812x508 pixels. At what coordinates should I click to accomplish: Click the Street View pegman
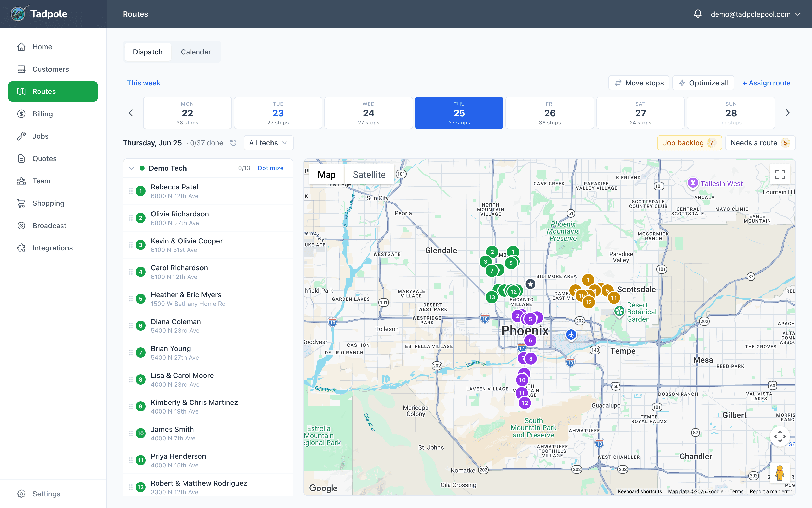(x=780, y=473)
